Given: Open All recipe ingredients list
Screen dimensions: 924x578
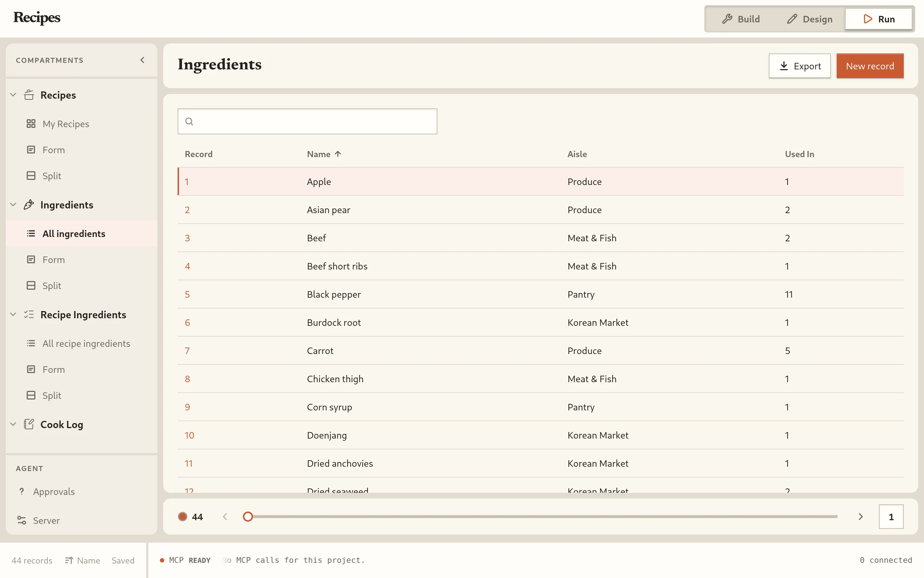Looking at the screenshot, I should 81,343.
